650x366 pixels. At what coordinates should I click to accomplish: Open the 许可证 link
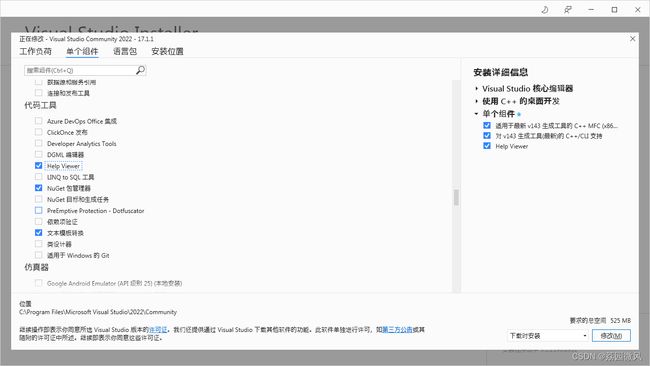pos(158,330)
